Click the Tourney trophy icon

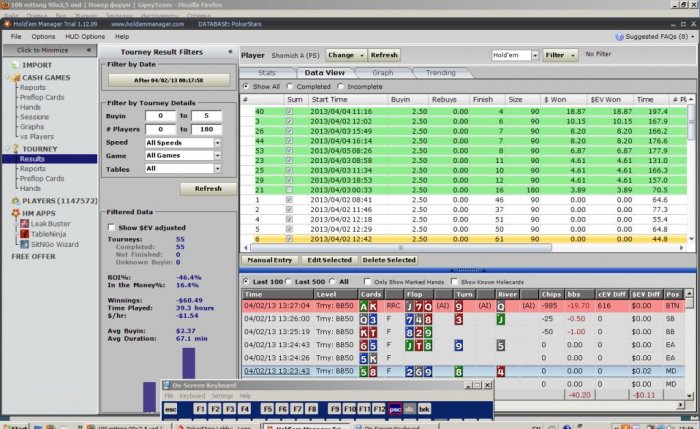[x=16, y=149]
